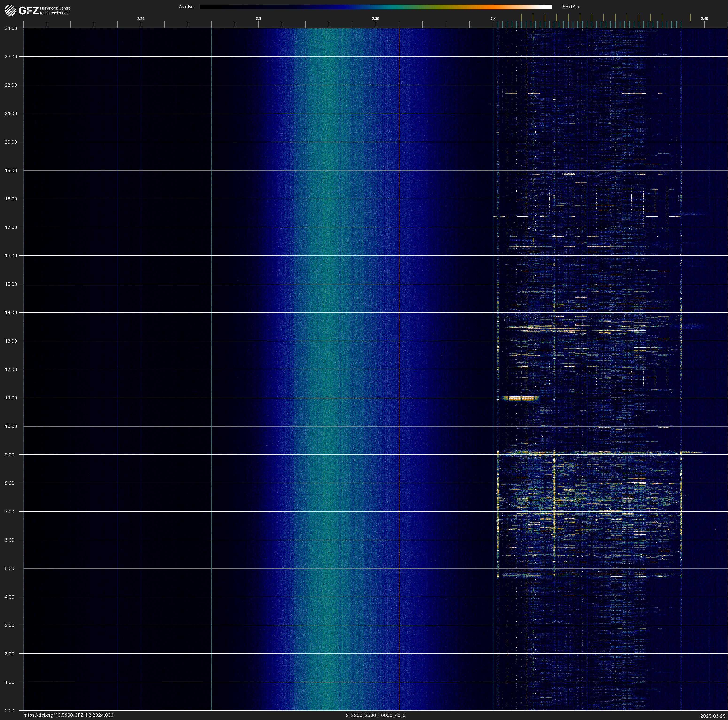Click the 2_2200_2500_10000_40_0 filename label
Image resolution: width=728 pixels, height=720 pixels.
click(x=375, y=715)
